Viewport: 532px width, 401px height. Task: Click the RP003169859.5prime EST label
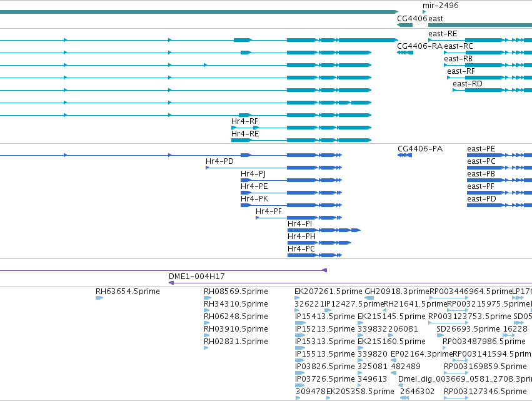click(485, 367)
